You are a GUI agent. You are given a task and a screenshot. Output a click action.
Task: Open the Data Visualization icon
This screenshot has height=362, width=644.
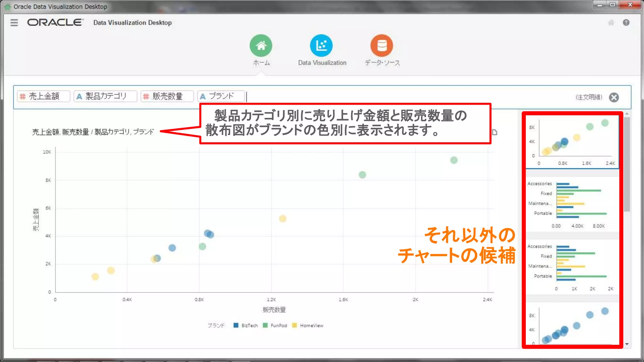[321, 46]
